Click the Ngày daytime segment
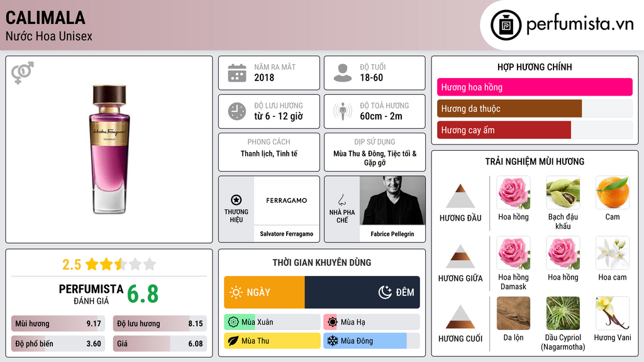Image resolution: width=644 pixels, height=362 pixels. [x=265, y=292]
